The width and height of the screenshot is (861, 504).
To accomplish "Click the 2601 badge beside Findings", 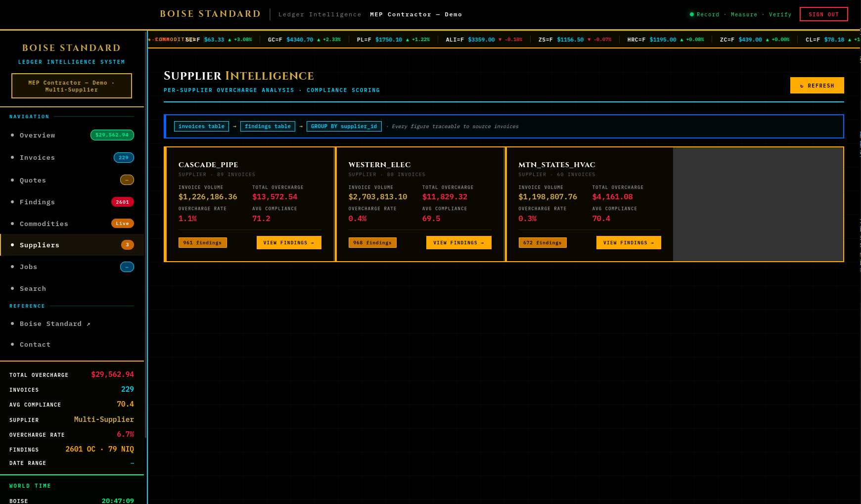I will click(x=123, y=202).
